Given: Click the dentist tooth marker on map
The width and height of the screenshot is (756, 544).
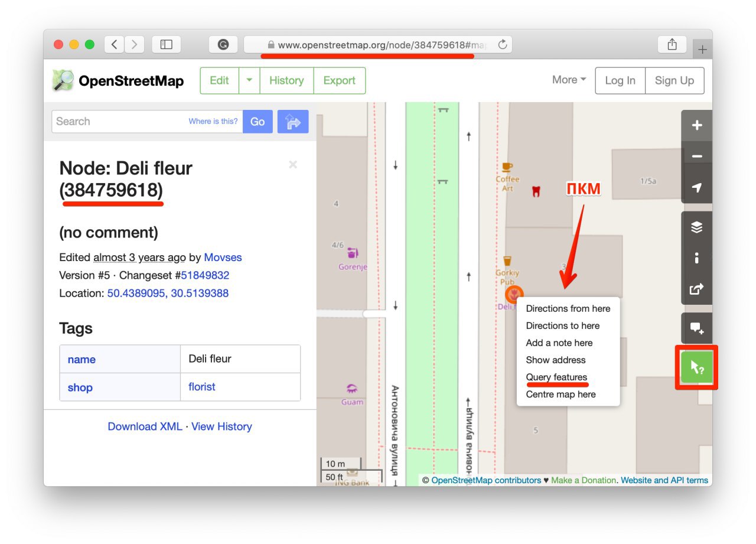Looking at the screenshot, I should coord(536,191).
